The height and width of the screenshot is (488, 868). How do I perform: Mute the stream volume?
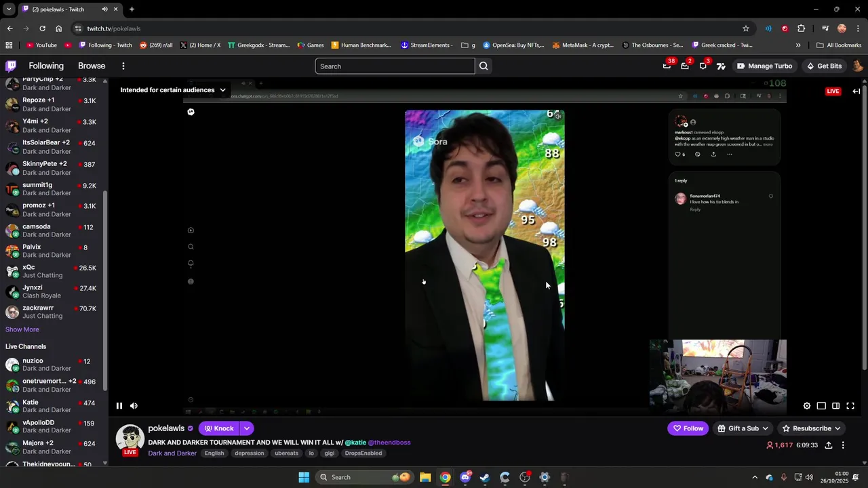pyautogui.click(x=134, y=406)
